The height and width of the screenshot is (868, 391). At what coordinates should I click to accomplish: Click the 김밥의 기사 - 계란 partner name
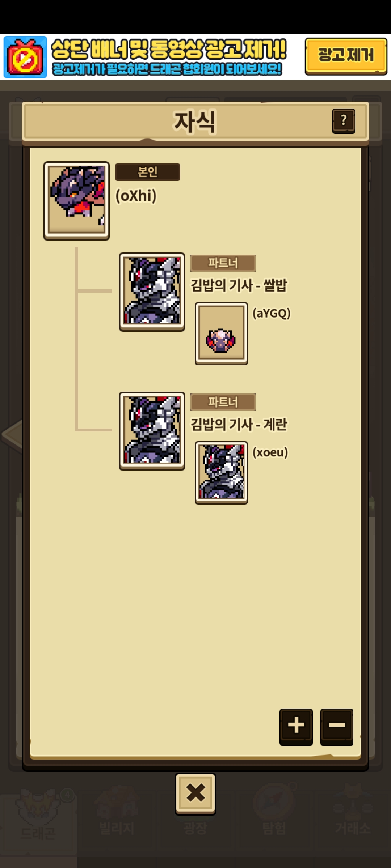(x=239, y=424)
